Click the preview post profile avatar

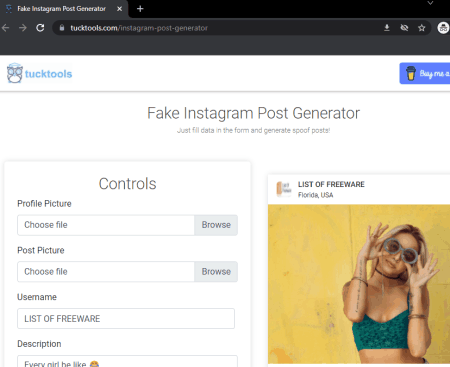(284, 189)
